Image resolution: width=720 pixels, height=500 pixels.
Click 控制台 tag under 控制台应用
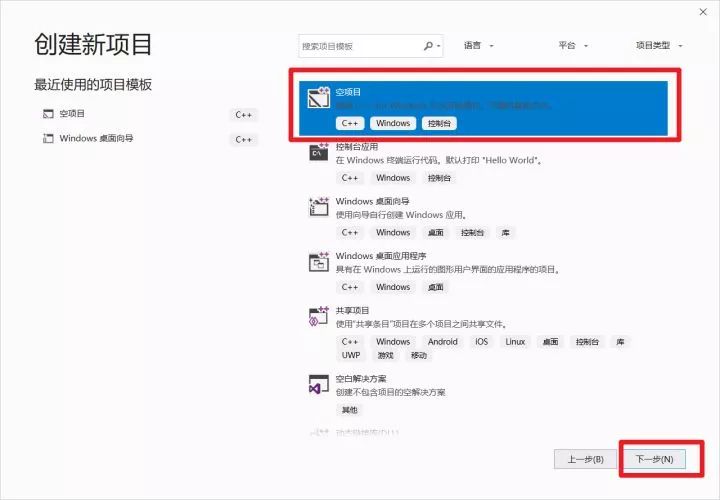click(439, 178)
